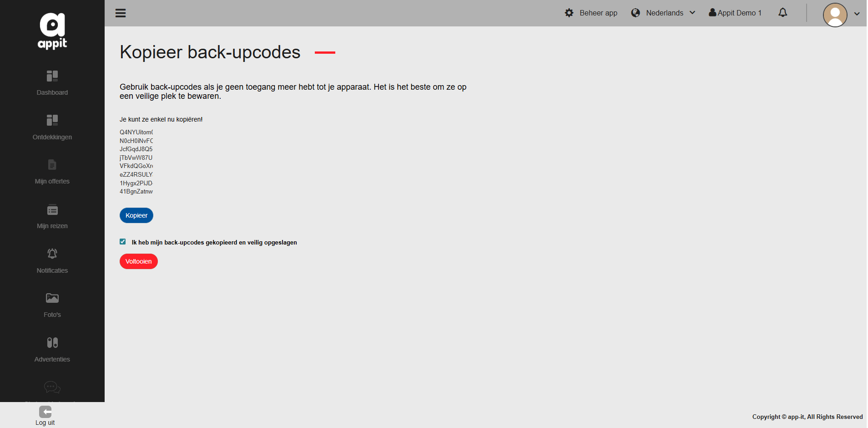The width and height of the screenshot is (868, 428).
Task: Select Appit Demo 1 user item
Action: coord(735,13)
